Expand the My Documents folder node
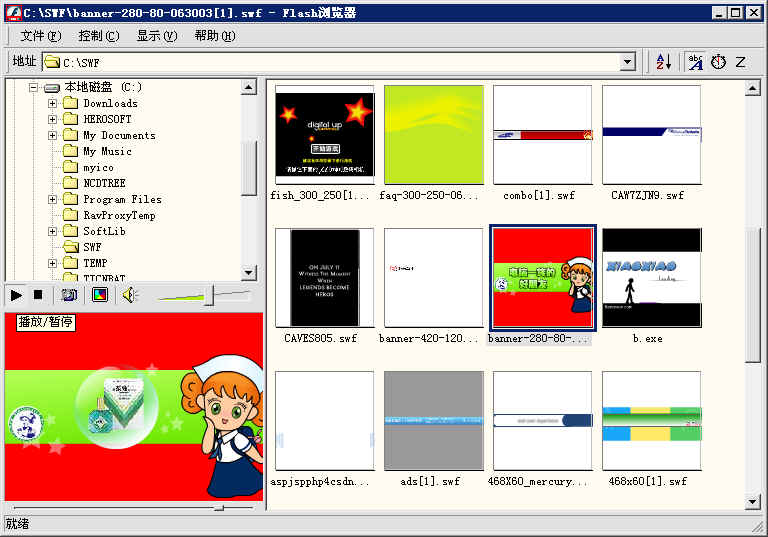Screen dimensions: 768x537 tap(52, 135)
